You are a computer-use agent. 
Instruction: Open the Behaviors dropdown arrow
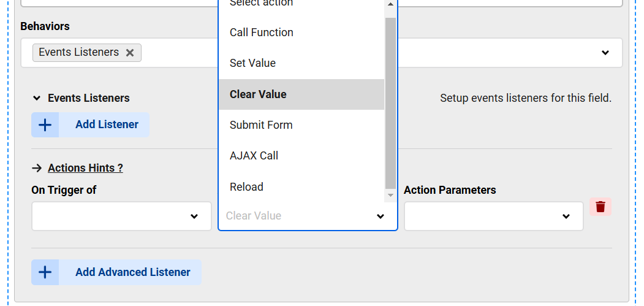coord(605,53)
